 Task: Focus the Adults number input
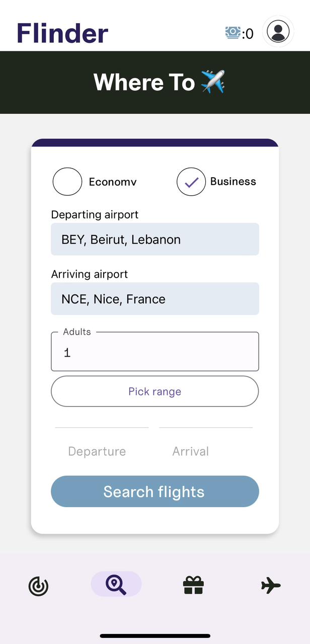(x=155, y=353)
